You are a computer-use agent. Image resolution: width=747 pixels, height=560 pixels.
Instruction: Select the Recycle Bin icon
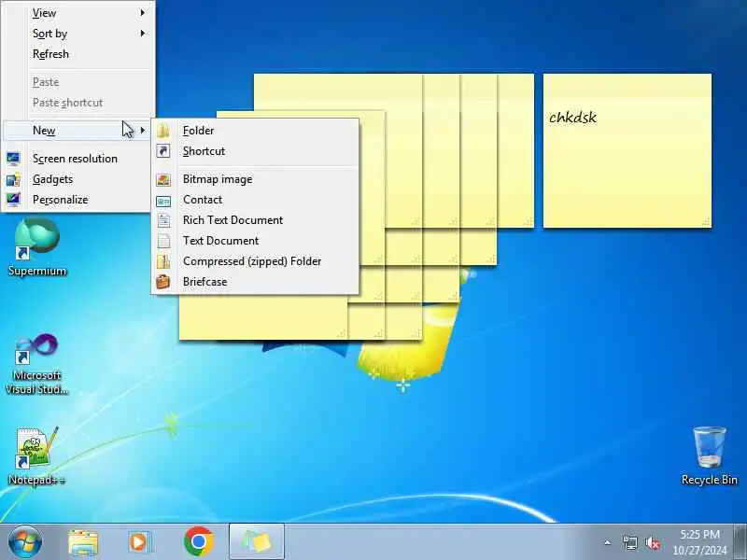click(x=710, y=455)
